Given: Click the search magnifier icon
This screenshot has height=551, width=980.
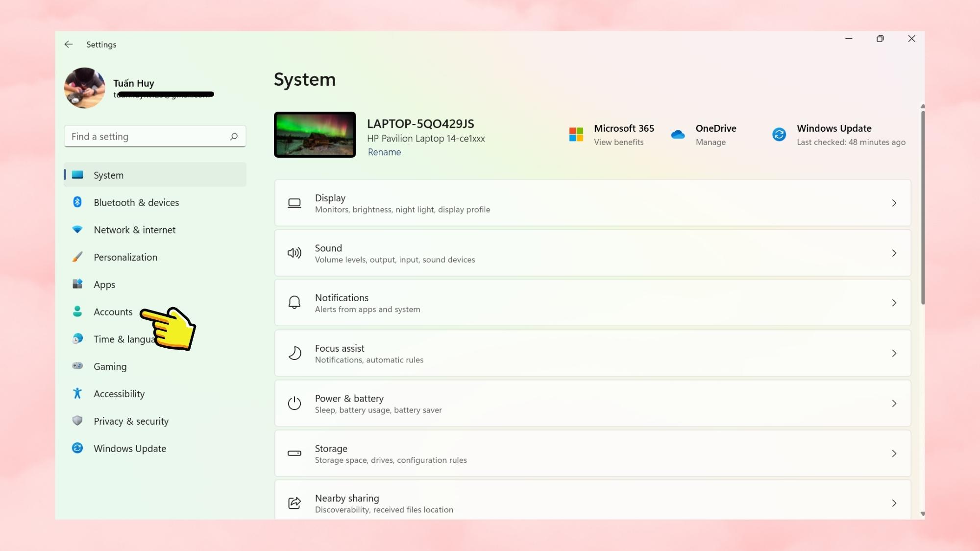Looking at the screenshot, I should [234, 137].
